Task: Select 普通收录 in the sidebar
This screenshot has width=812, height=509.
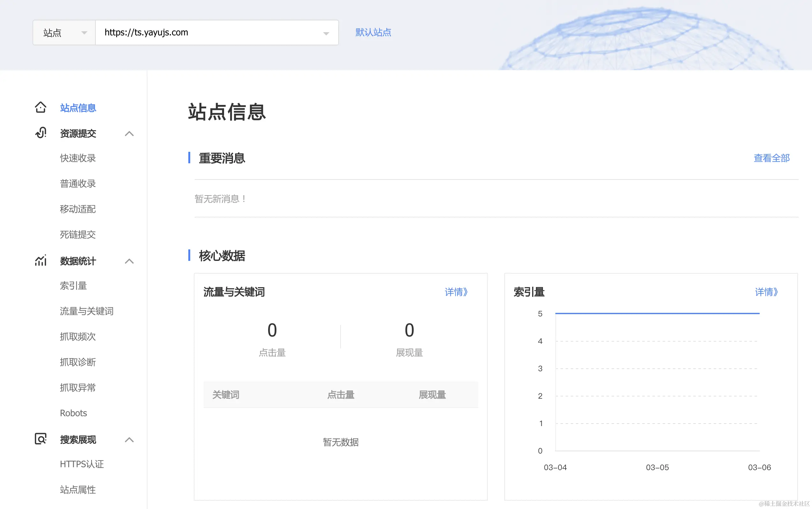Action: [x=78, y=183]
